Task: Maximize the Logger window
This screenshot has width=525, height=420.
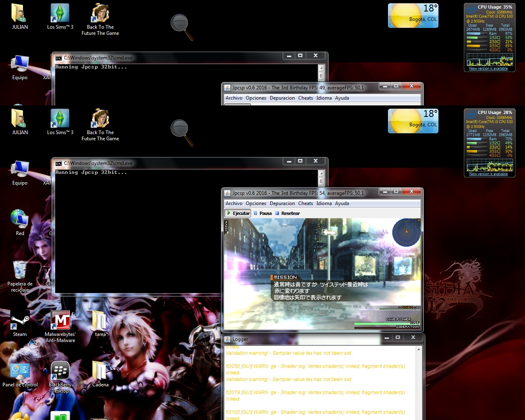Action: click(x=397, y=337)
